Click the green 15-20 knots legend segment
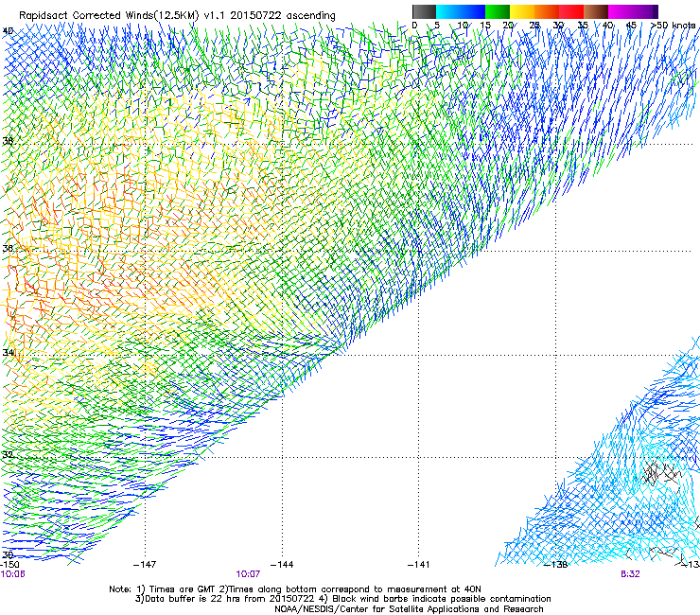 pyautogui.click(x=497, y=11)
